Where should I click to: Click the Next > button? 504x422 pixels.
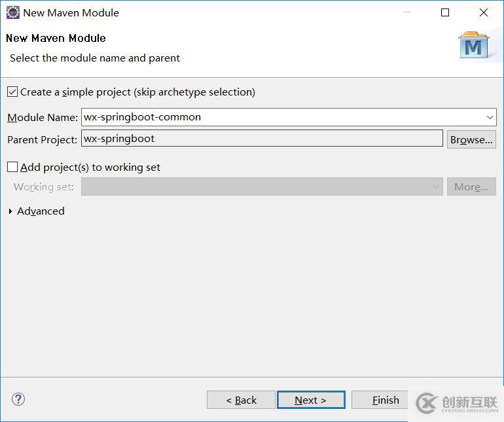pos(311,400)
